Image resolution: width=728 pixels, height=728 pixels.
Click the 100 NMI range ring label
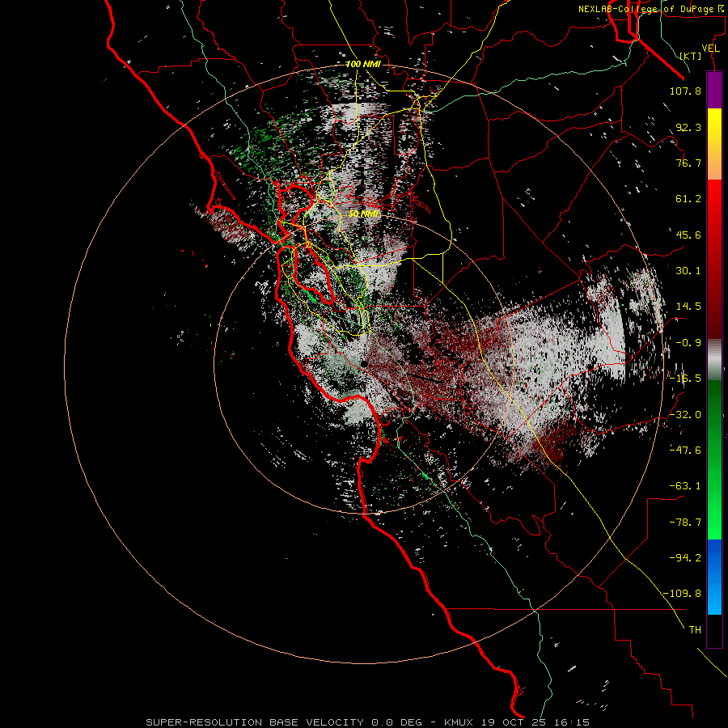pos(363,64)
